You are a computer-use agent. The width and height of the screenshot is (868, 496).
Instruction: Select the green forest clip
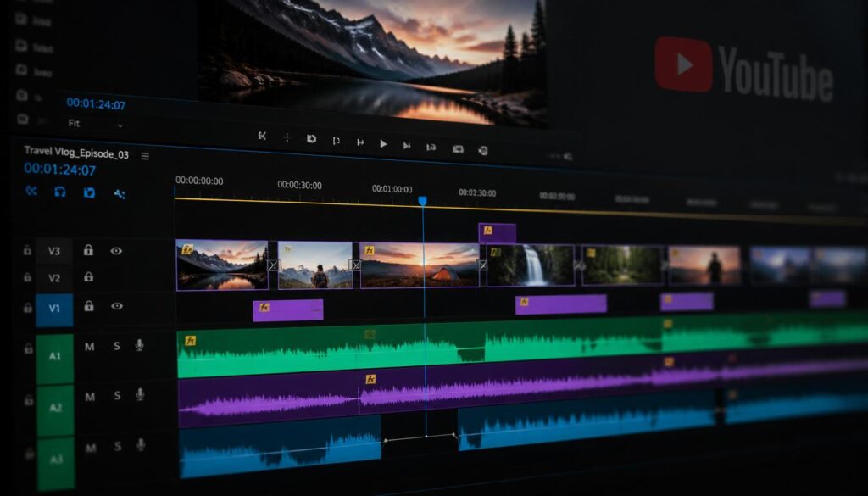pyautogui.click(x=622, y=265)
